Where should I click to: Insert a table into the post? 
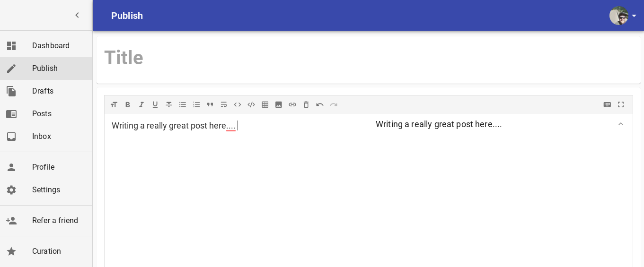(x=265, y=104)
